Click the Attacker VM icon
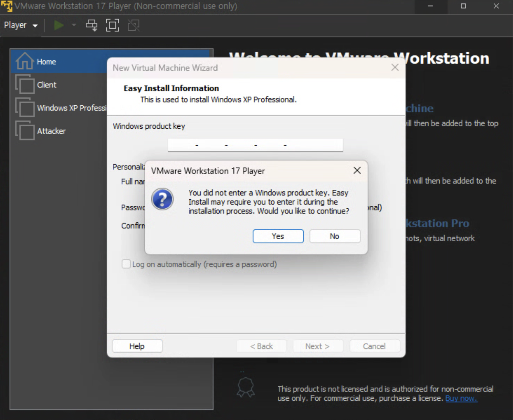Viewport: 513px width, 420px height. coord(25,130)
